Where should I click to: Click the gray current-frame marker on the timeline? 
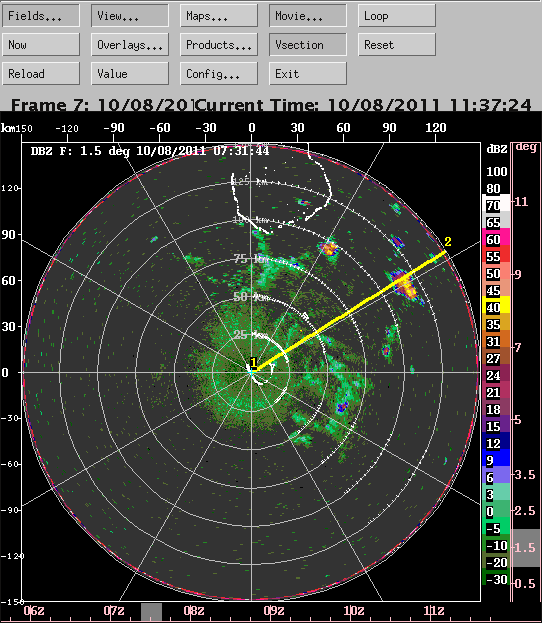pyautogui.click(x=151, y=612)
